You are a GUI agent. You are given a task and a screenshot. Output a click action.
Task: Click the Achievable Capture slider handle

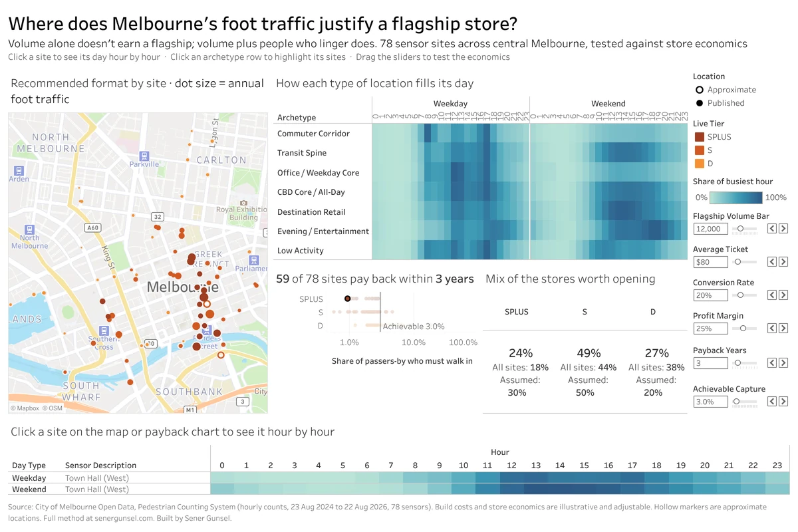tap(736, 402)
